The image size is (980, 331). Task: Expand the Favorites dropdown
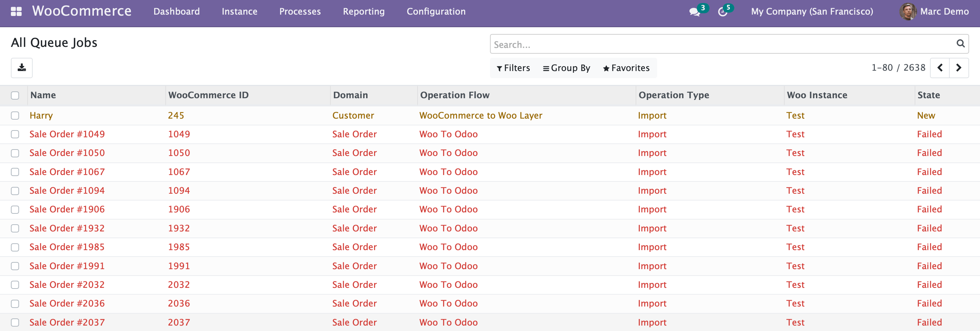[x=626, y=68]
